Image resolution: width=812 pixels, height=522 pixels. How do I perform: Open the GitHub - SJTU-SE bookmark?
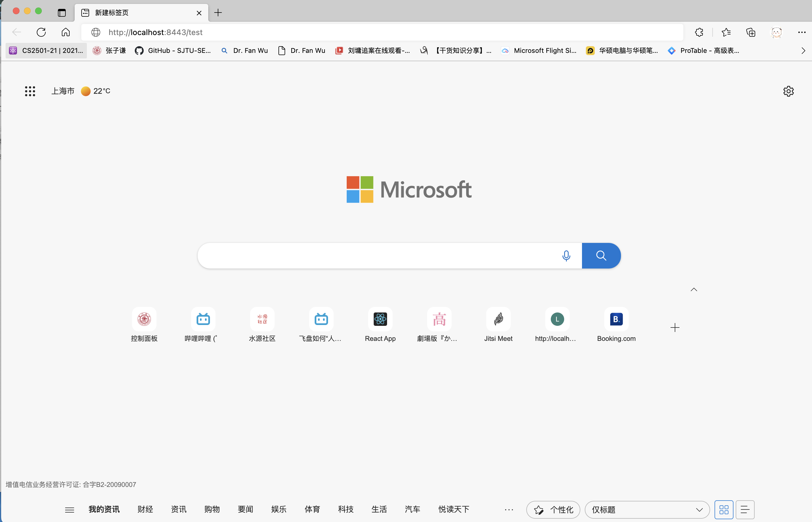coord(173,51)
